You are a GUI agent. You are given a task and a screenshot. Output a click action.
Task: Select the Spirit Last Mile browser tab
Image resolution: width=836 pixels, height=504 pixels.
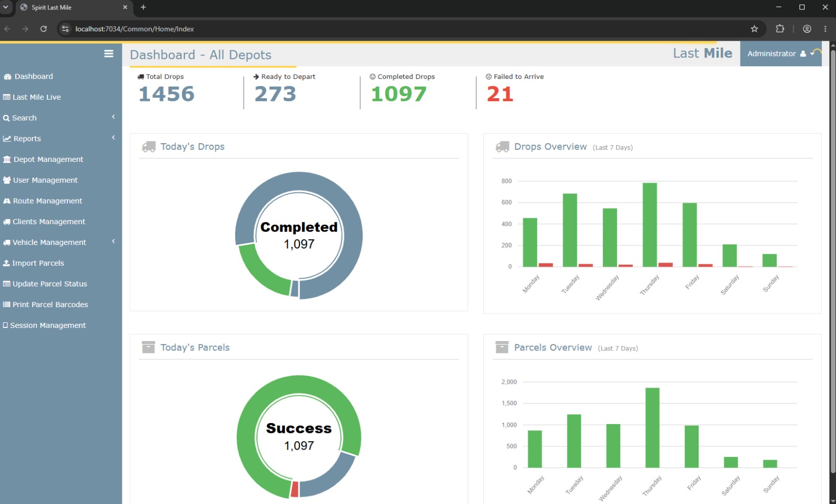click(73, 8)
